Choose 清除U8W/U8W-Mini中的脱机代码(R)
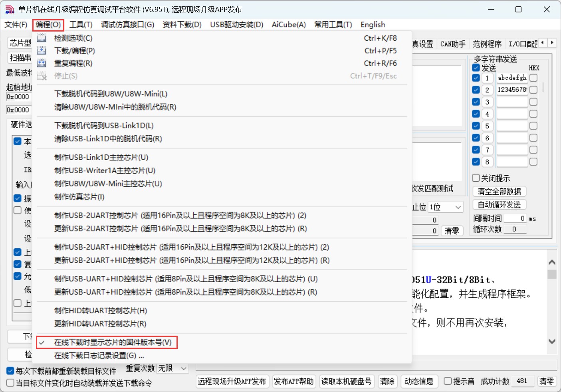561x392 pixels. pos(222,107)
